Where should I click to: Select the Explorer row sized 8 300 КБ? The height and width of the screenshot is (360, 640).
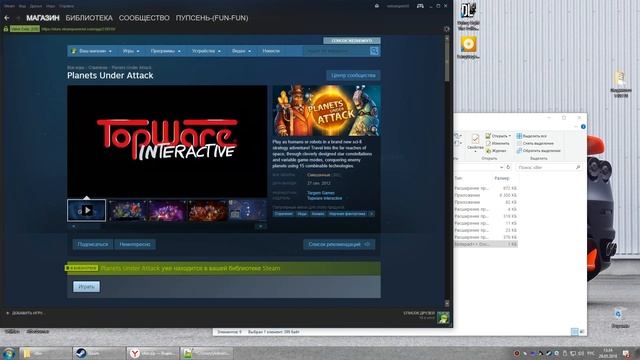tap(486, 195)
